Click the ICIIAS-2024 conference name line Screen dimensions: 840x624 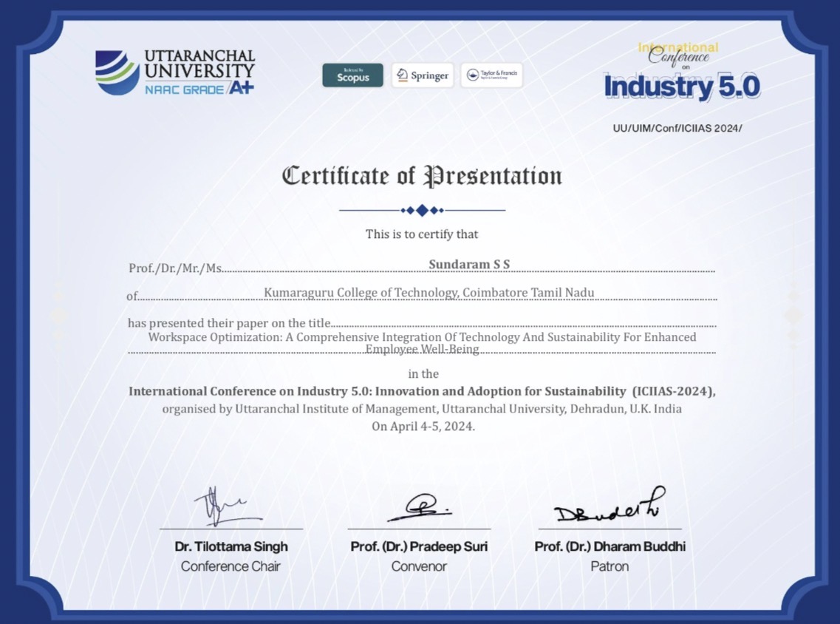pyautogui.click(x=422, y=391)
